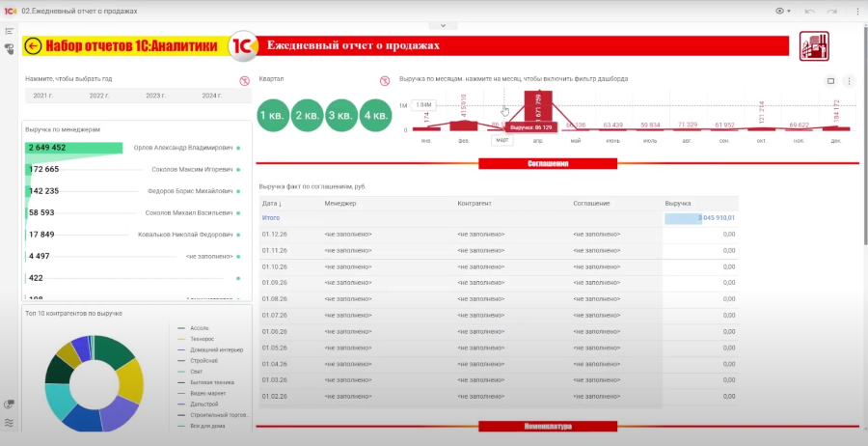Click the окт. month label in chart
This screenshot has width=868, height=446.
pyautogui.click(x=762, y=141)
